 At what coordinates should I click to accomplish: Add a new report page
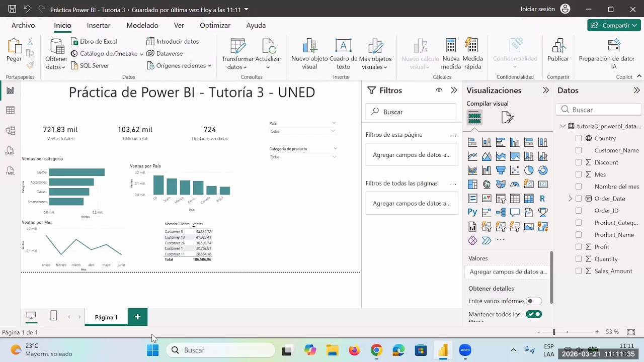pyautogui.click(x=137, y=317)
